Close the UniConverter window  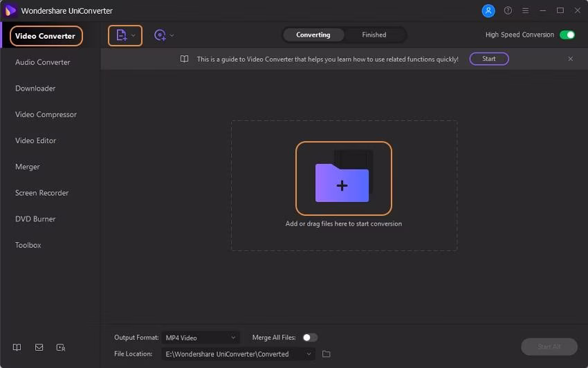(578, 10)
